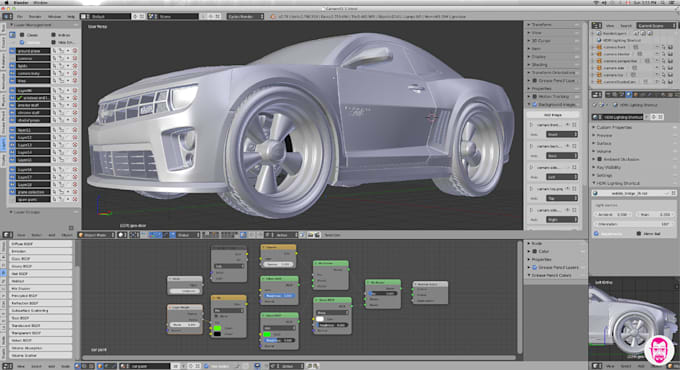Click the red X icon on tires layer row
The width and height of the screenshot is (680, 370).
[x=75, y=81]
